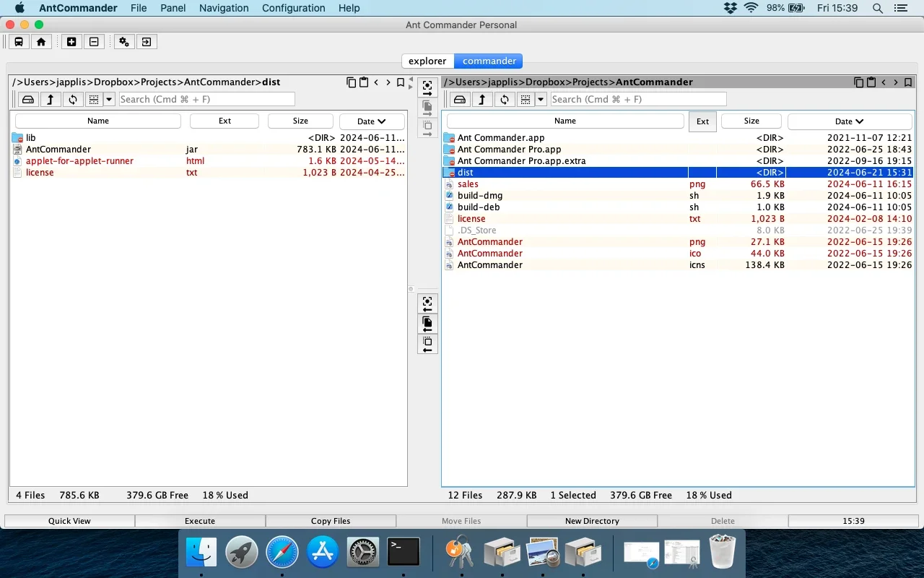Paste clipboard icon in right panel's path bar
The image size is (924, 578).
tap(871, 82)
